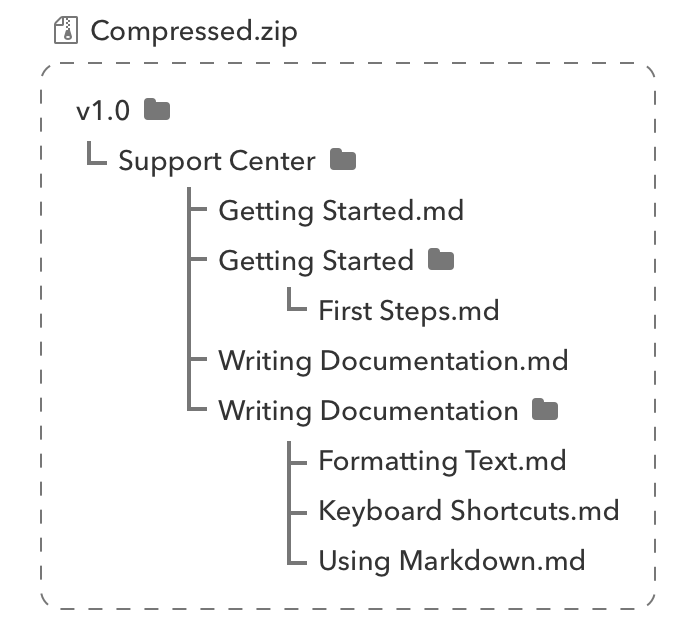The height and width of the screenshot is (636, 694).
Task: Open the Formatting Text.md file
Action: click(442, 461)
